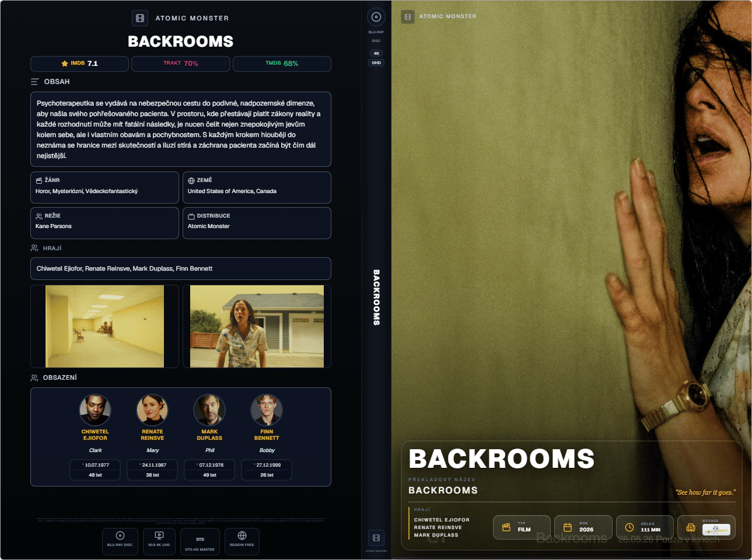Screen dimensions: 752x560
Task: Click 'RENATE REINSVE' name under portrait
Action: (x=152, y=435)
